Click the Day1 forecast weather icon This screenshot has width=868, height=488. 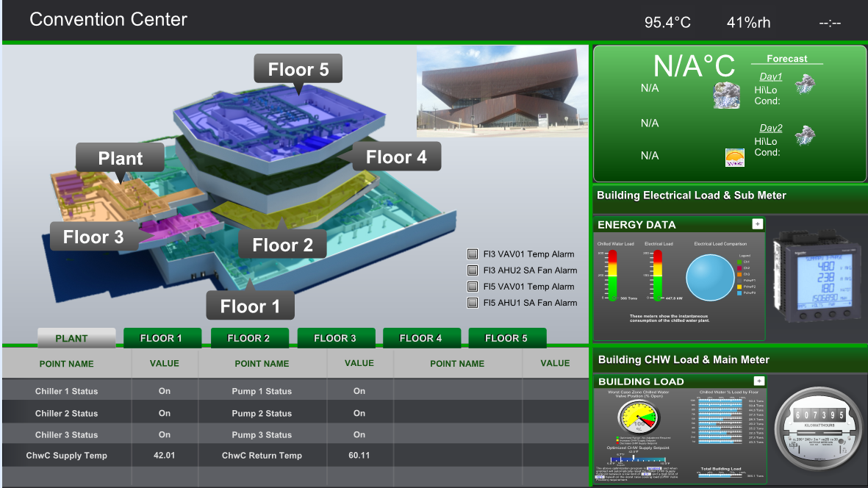[806, 83]
